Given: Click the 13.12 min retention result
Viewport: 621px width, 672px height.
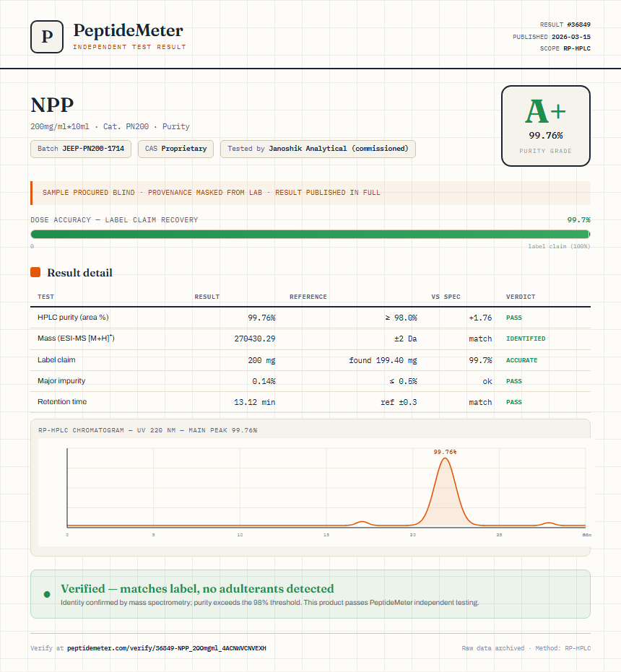Looking at the screenshot, I should tap(255, 402).
